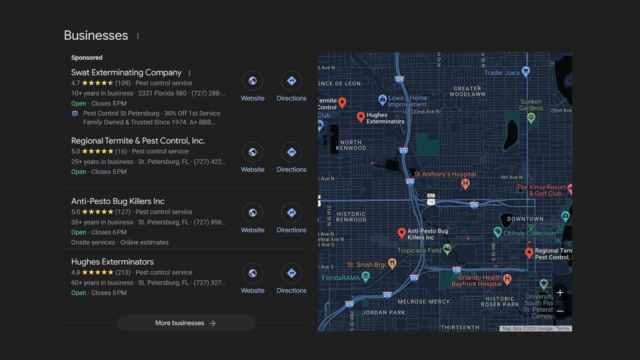This screenshot has width=640, height=360.
Task: Open Anti-Pesto Bug Killers website icon
Action: click(x=253, y=213)
